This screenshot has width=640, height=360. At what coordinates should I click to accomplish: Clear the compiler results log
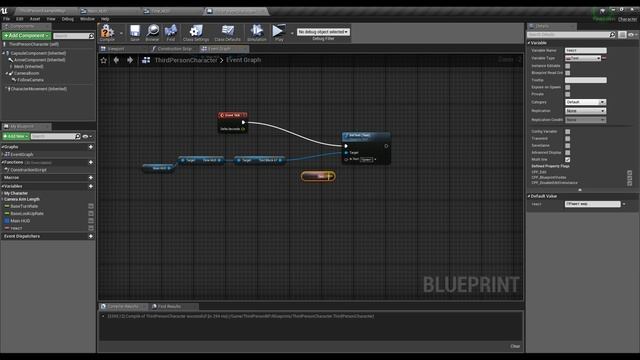(x=515, y=346)
